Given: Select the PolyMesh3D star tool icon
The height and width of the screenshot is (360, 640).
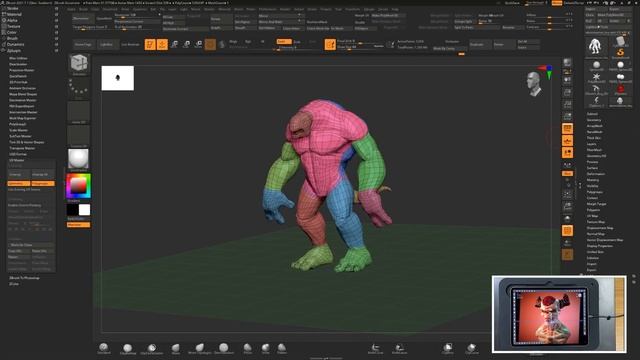Looking at the screenshot, I should click(x=596, y=78).
